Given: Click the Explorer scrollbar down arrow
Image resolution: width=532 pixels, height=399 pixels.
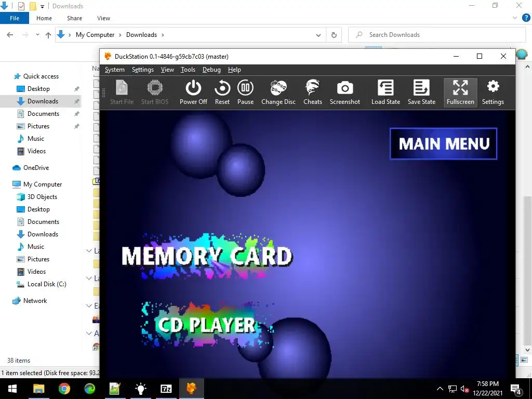Looking at the screenshot, I should 528,350.
